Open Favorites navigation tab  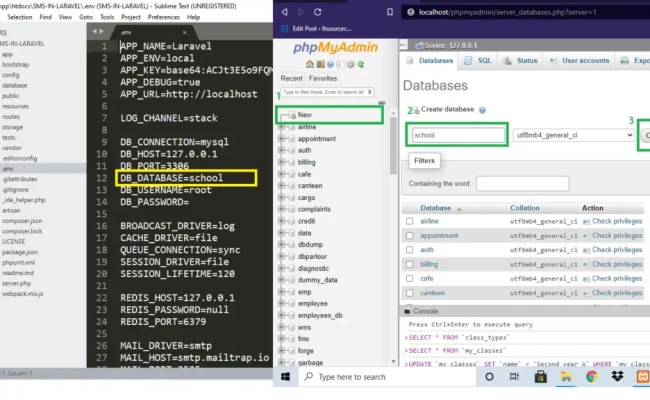323,78
